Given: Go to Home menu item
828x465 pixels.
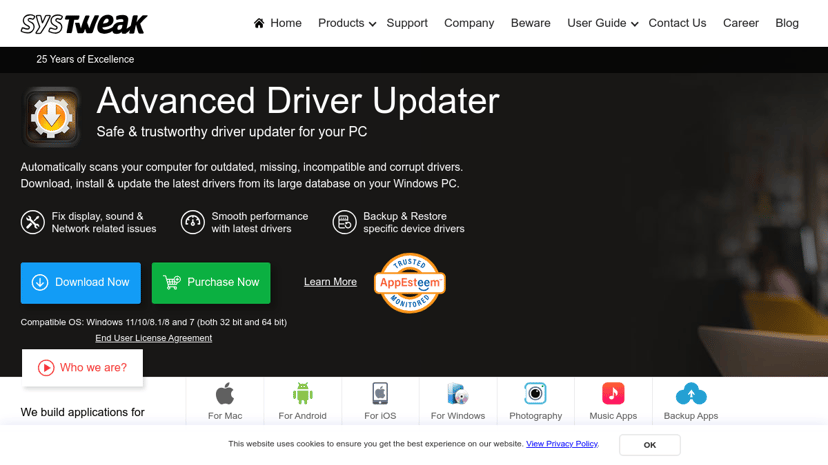Looking at the screenshot, I should click(286, 23).
